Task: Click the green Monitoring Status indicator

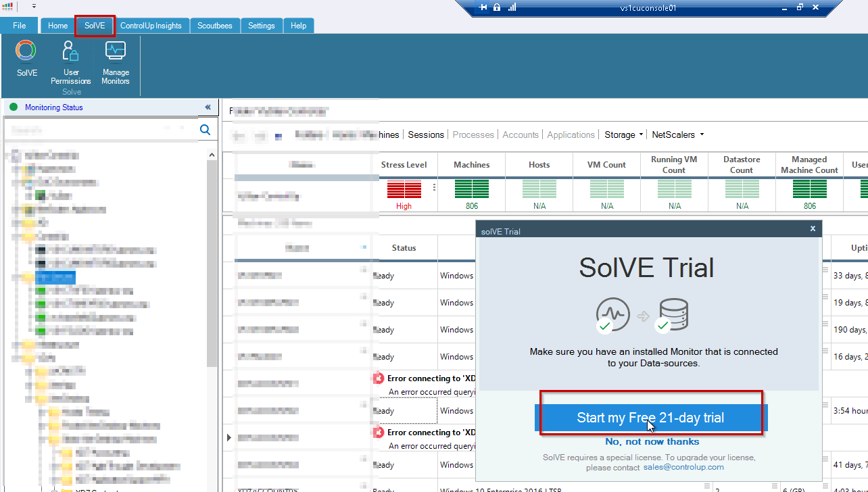Action: pyautogui.click(x=14, y=107)
